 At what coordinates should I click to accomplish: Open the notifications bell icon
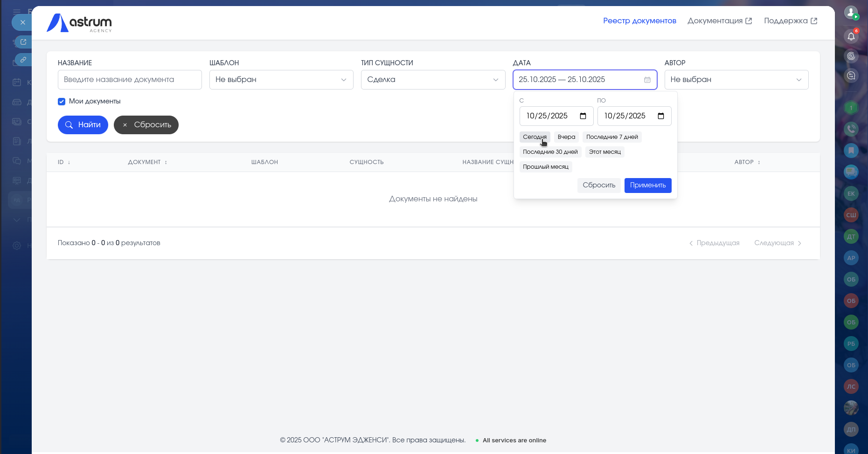(851, 36)
